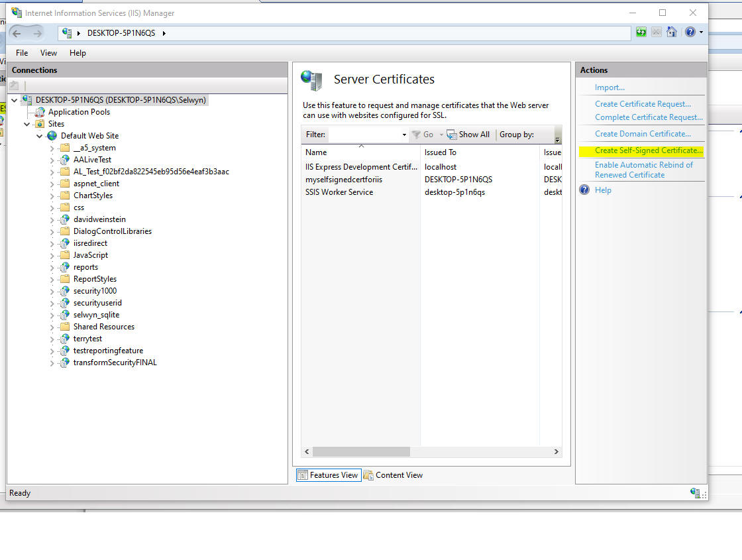
Task: Click the server icon in address bar
Action: click(x=67, y=33)
